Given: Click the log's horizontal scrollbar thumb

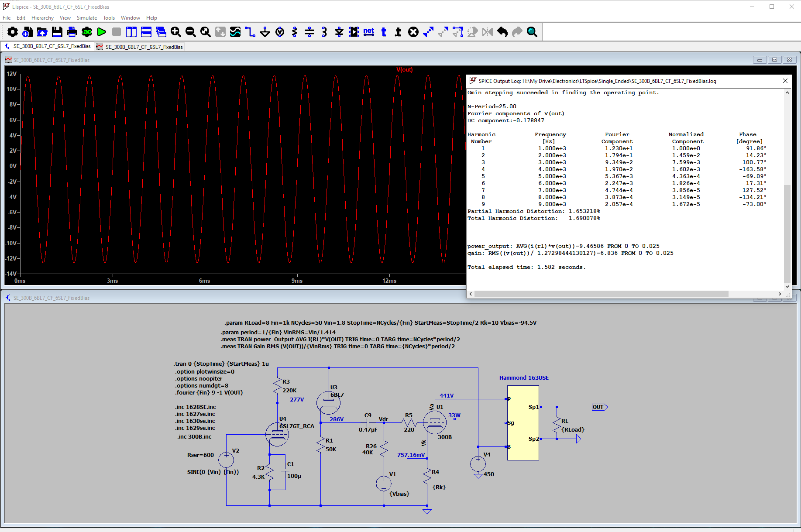Looking at the screenshot, I should [601, 294].
